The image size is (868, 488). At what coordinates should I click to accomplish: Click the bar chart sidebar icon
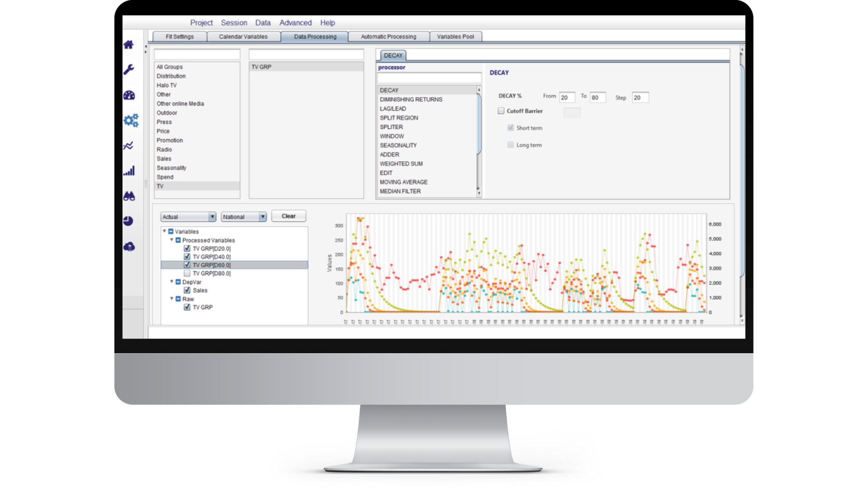[x=129, y=171]
